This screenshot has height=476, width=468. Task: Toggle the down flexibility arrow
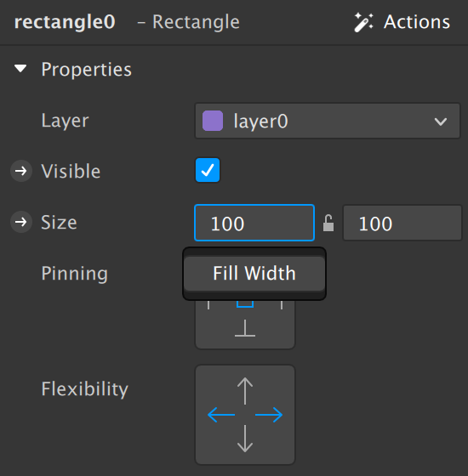[245, 439]
